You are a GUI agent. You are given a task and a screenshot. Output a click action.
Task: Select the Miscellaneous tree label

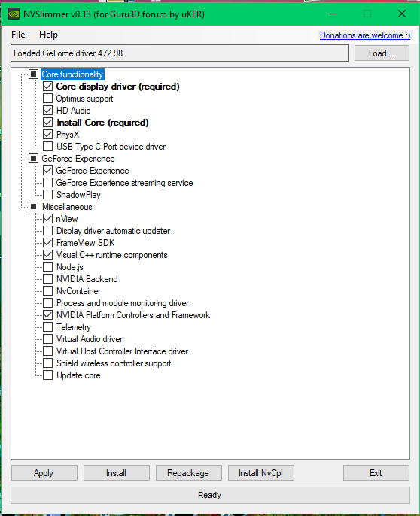click(x=67, y=207)
